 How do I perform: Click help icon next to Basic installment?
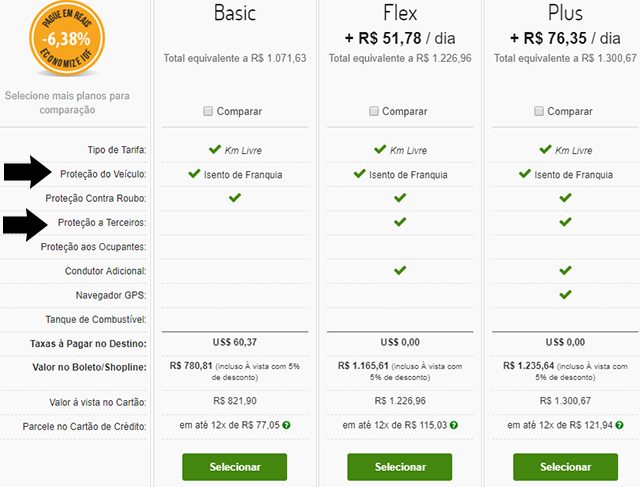coord(287,425)
